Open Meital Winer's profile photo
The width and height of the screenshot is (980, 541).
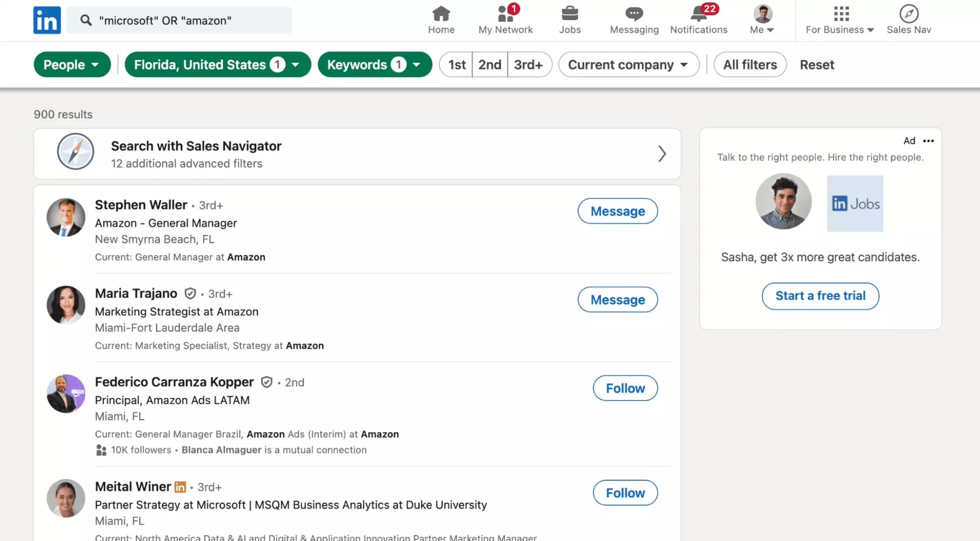point(66,498)
